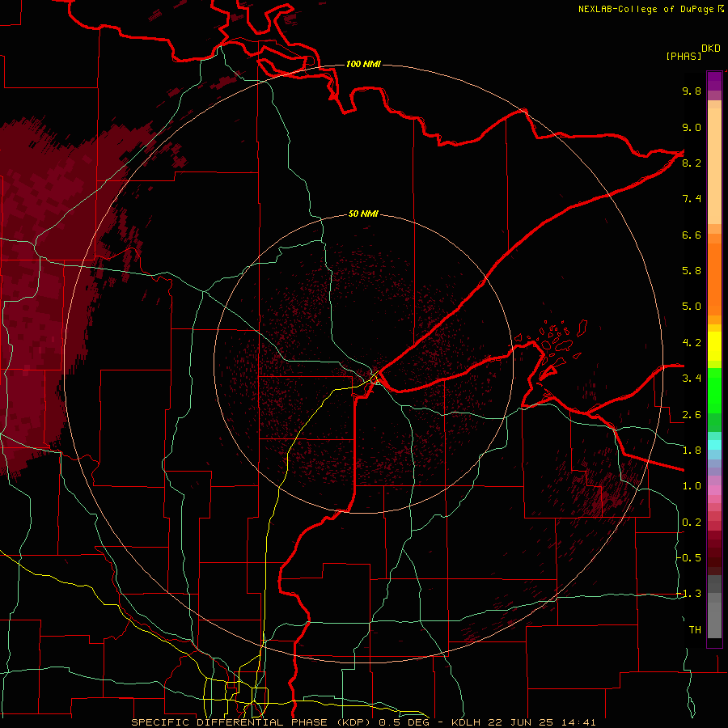Click the 5.0 value on color scale
The image size is (728, 728).
point(692,307)
